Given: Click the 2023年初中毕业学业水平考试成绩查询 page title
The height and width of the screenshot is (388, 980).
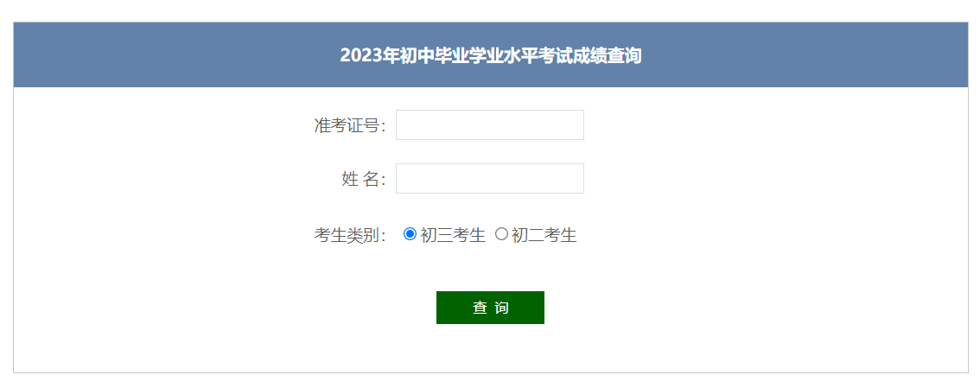Looking at the screenshot, I should (x=490, y=56).
